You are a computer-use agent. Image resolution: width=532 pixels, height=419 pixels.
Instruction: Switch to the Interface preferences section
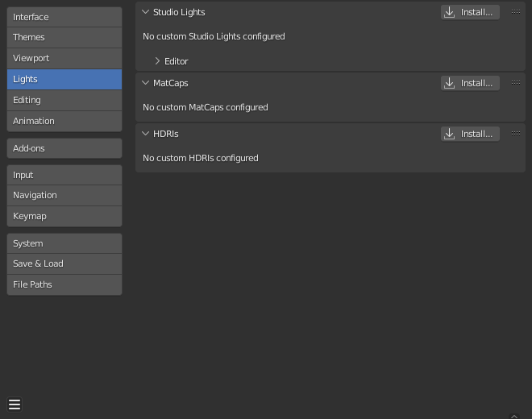pyautogui.click(x=64, y=17)
